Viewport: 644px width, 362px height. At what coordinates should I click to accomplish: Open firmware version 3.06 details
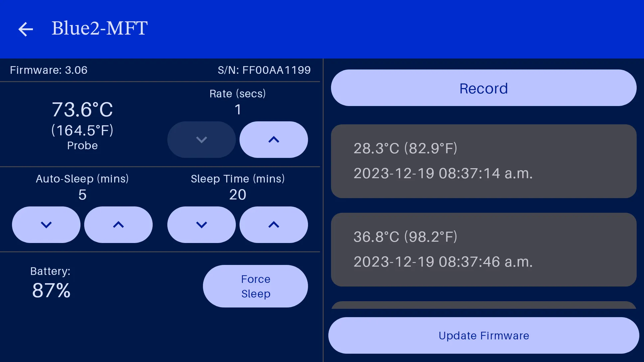click(x=48, y=70)
